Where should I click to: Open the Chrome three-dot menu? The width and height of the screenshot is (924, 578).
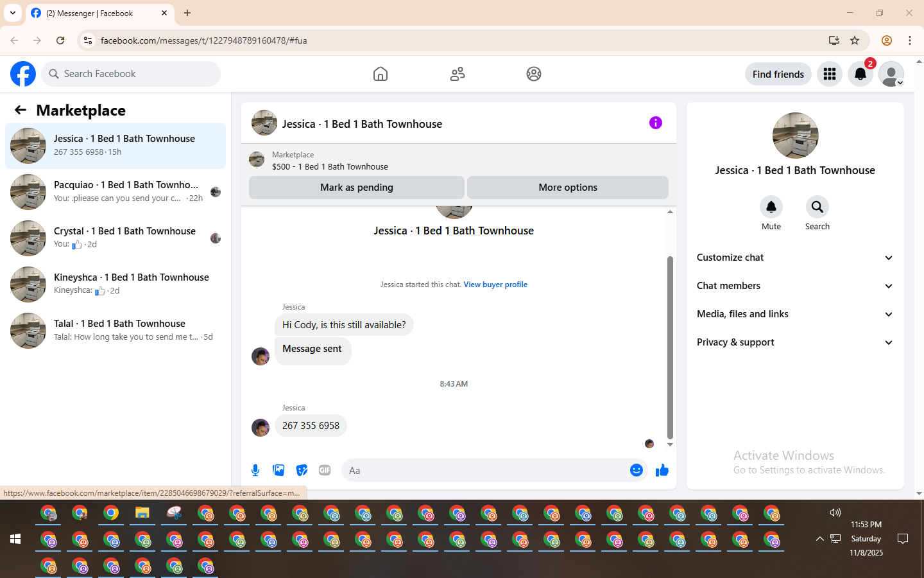point(910,40)
